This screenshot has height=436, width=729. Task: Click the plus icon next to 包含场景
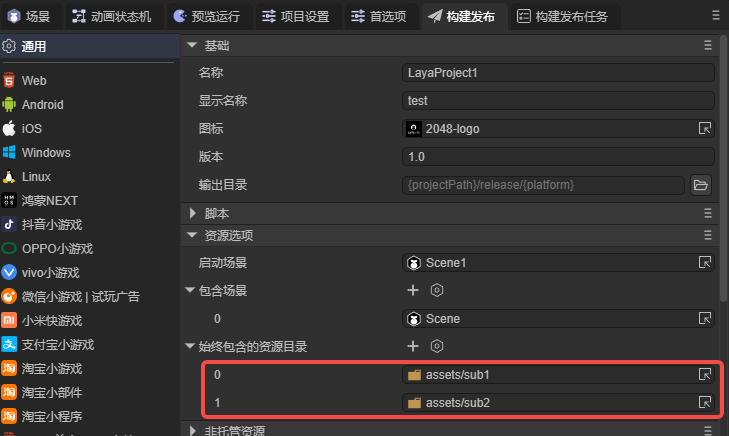(412, 290)
